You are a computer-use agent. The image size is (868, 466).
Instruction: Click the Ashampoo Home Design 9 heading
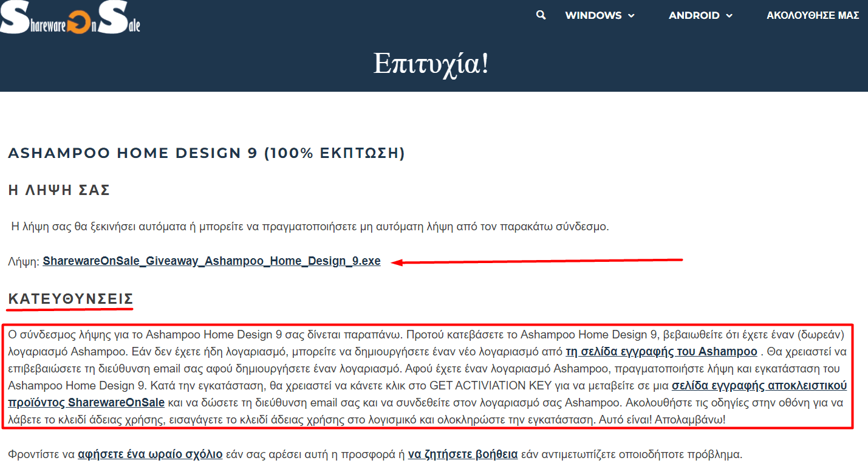pyautogui.click(x=207, y=153)
